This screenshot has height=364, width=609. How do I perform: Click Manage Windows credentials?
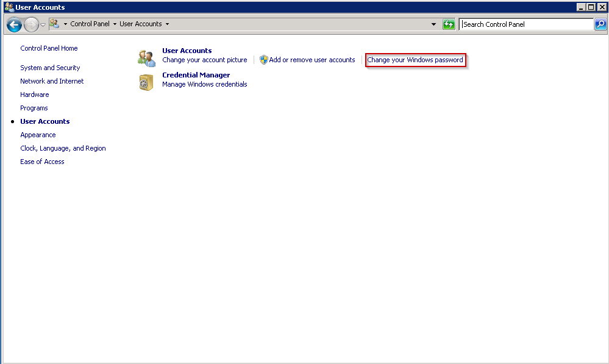[x=204, y=84]
